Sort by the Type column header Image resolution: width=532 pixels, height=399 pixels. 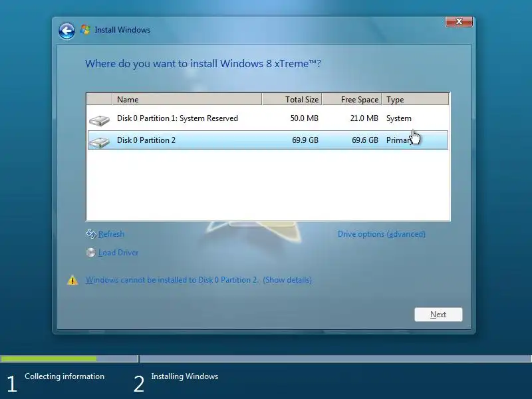415,99
